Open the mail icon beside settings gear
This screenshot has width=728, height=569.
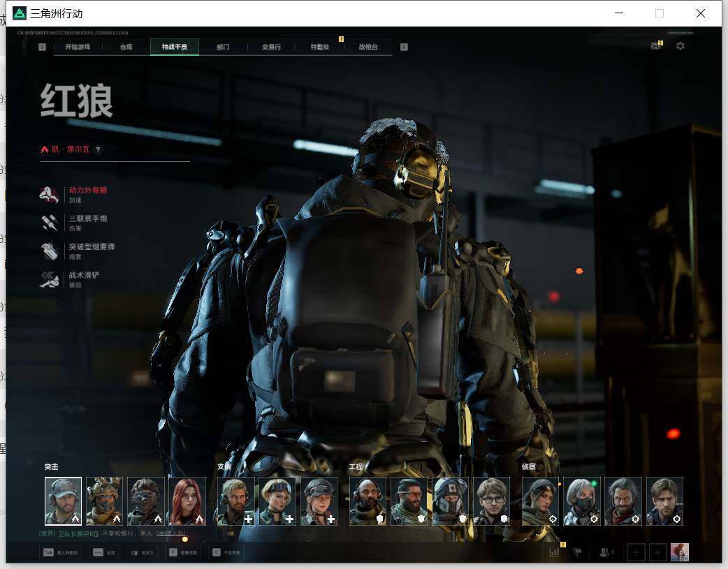pos(655,45)
